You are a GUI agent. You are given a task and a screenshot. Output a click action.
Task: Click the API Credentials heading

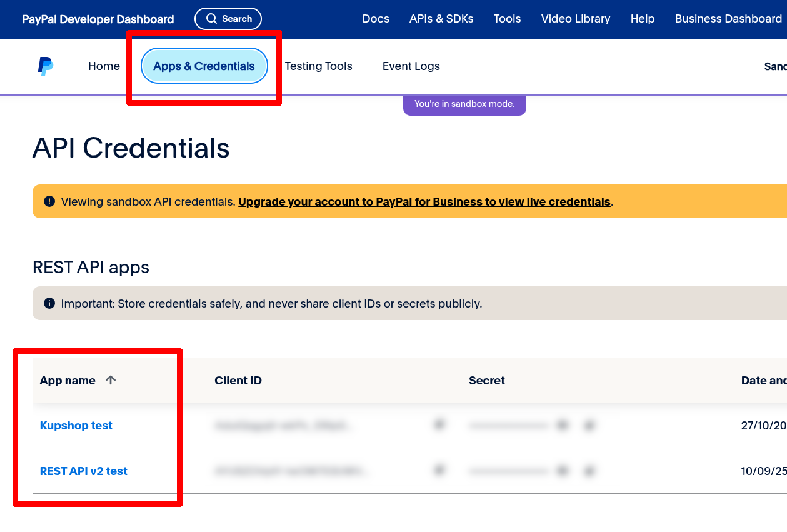point(131,149)
